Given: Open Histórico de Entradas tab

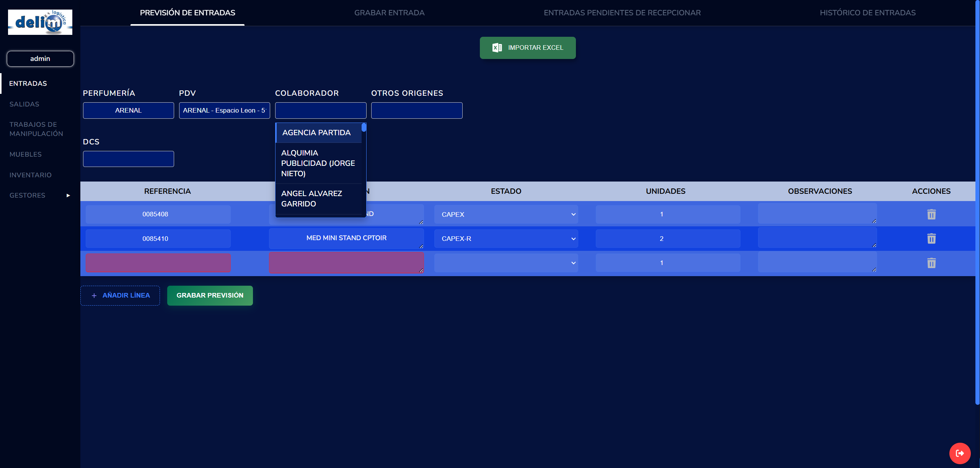Looking at the screenshot, I should coord(867,13).
